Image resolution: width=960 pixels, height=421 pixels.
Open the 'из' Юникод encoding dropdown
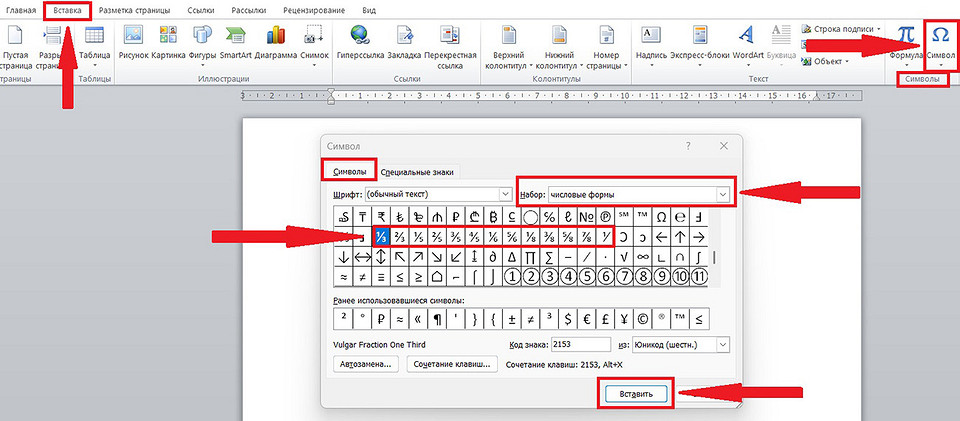coord(723,344)
